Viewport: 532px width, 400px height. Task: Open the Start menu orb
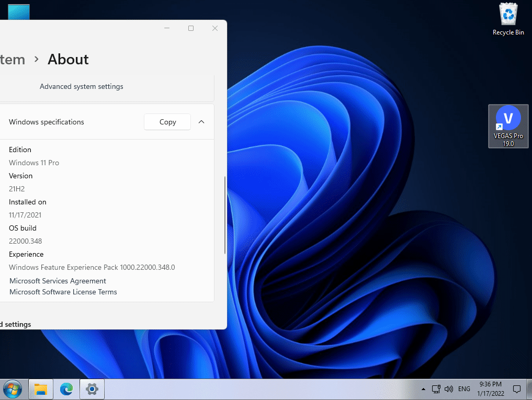(13, 389)
